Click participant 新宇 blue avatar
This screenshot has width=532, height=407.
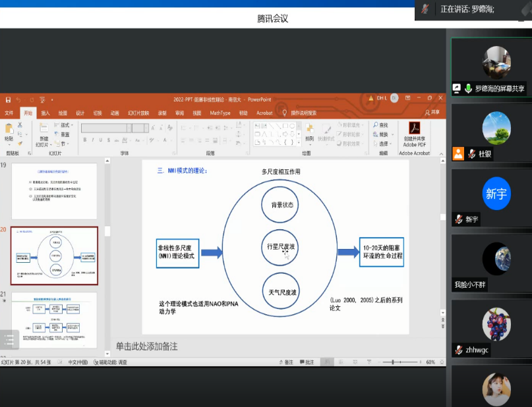[496, 193]
